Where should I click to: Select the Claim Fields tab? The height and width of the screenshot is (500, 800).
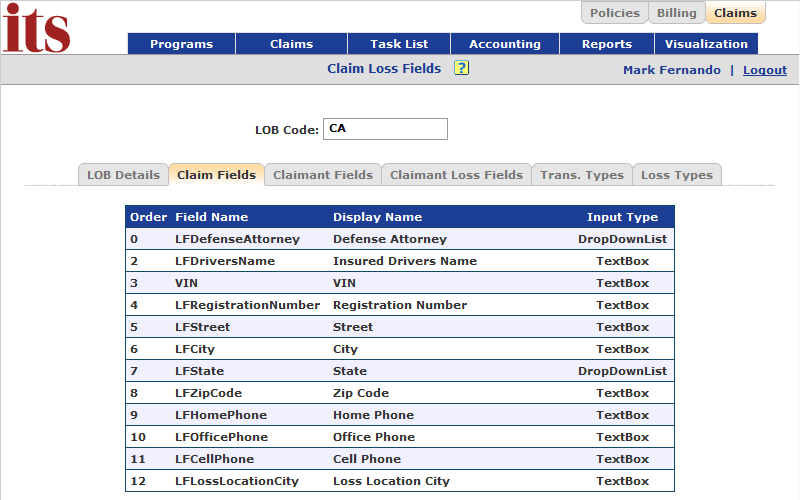[x=216, y=174]
